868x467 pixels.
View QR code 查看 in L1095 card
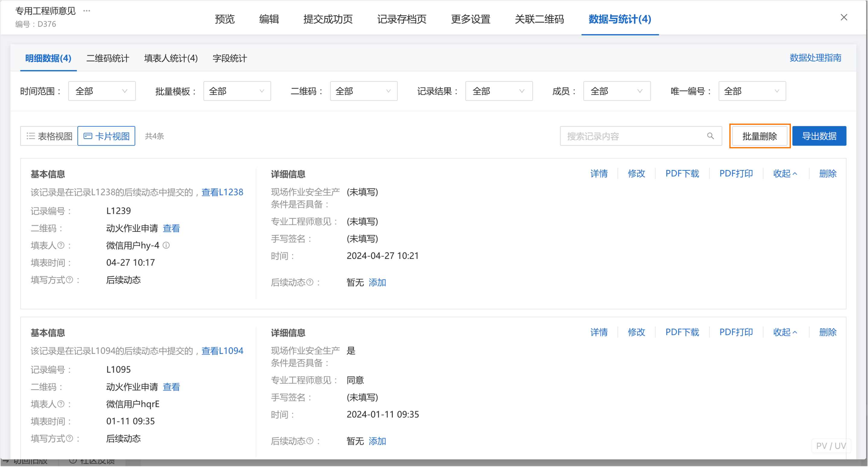[171, 387]
